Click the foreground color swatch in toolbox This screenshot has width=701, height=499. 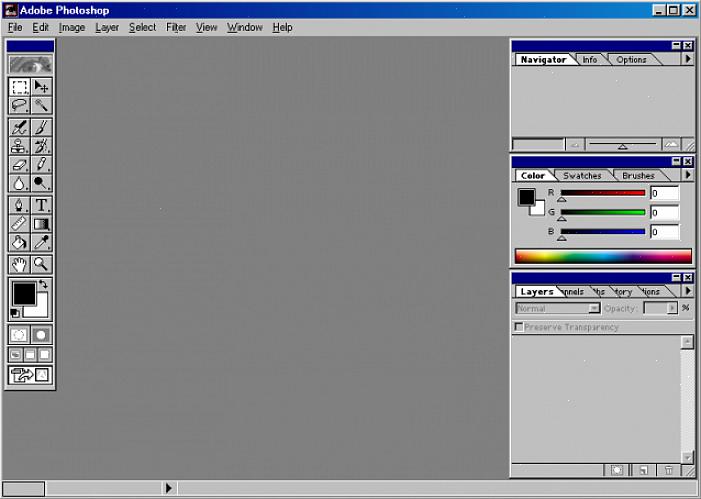(22, 294)
